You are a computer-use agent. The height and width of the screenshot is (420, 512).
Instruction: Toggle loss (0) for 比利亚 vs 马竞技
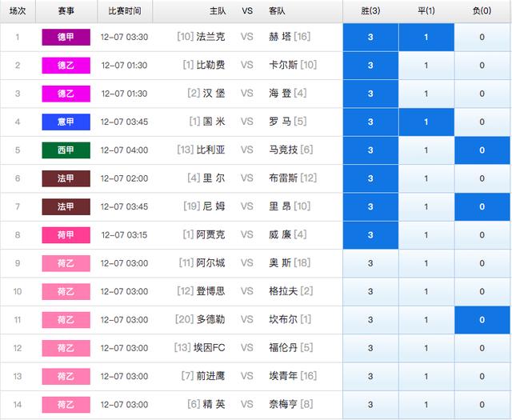tap(482, 150)
